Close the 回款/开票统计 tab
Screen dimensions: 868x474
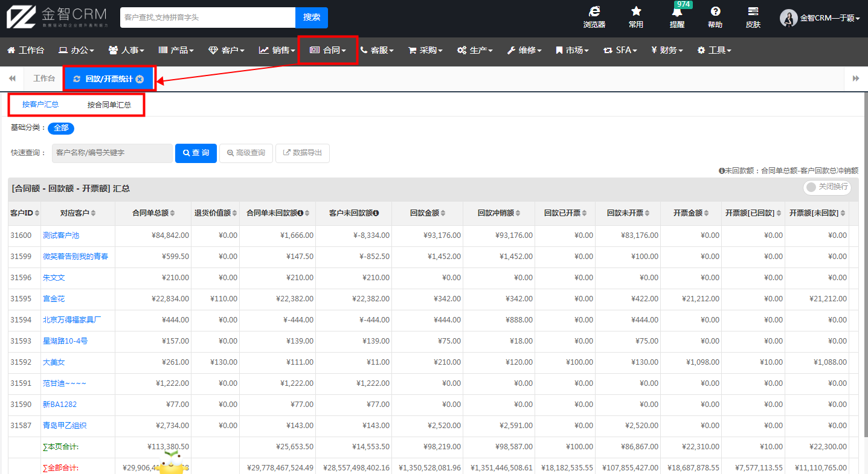point(140,79)
